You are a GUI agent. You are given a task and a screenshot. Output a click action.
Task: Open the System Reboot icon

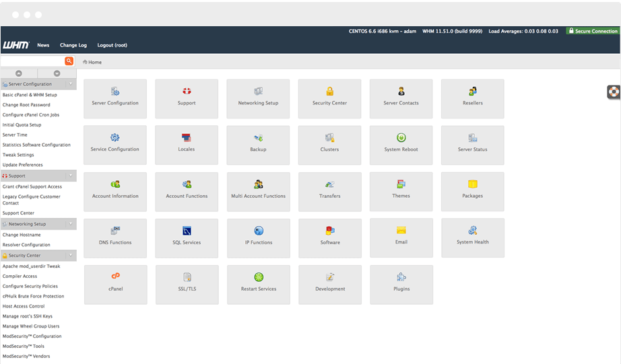click(x=401, y=138)
